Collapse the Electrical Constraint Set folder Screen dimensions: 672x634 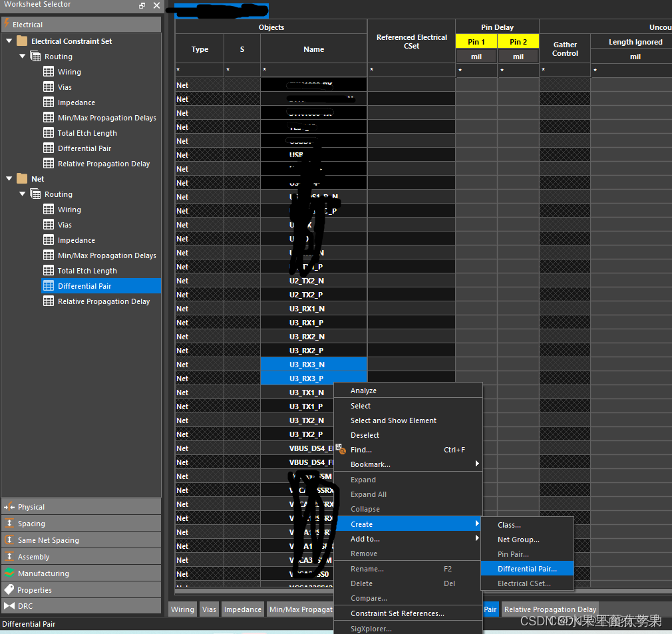point(9,41)
